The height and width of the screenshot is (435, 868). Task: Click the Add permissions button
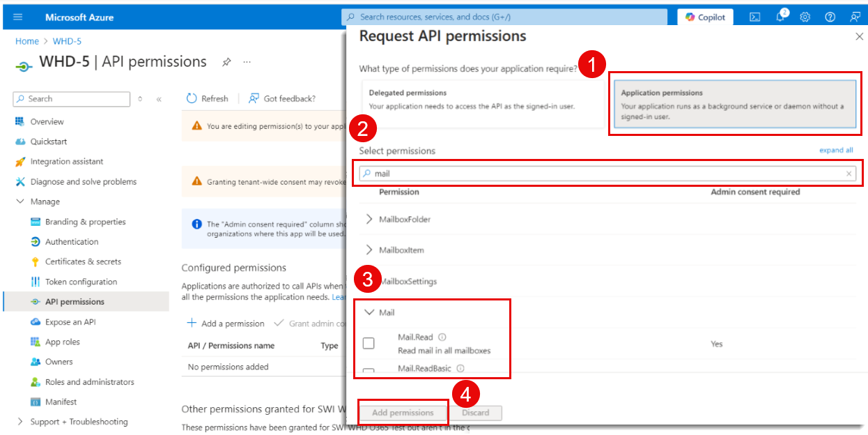coord(402,413)
